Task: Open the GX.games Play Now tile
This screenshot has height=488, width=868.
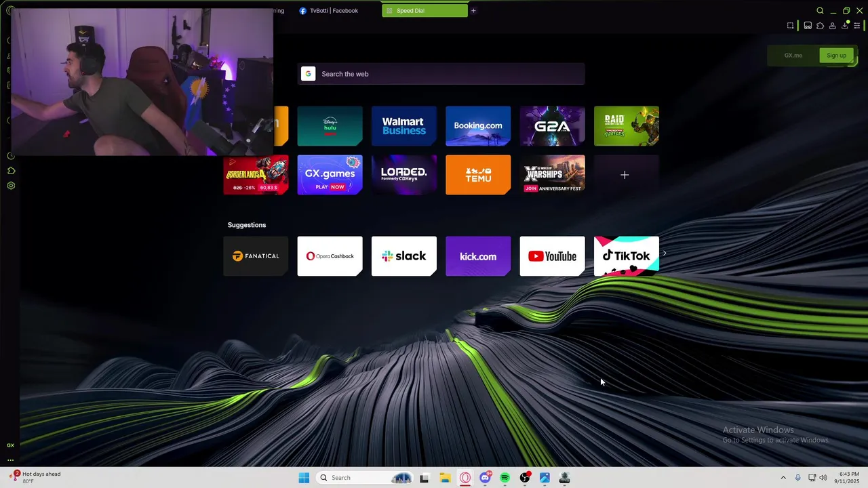Action: [x=330, y=175]
